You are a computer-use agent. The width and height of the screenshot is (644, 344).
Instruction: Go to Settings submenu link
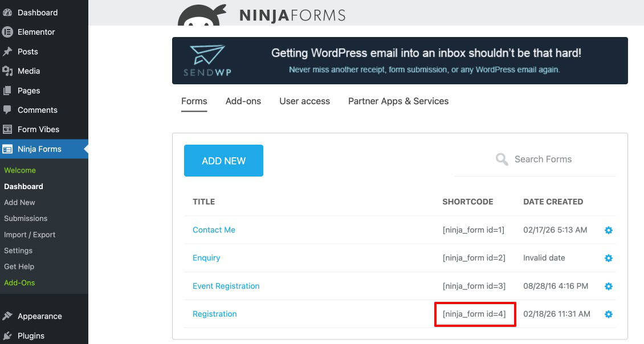coord(18,251)
